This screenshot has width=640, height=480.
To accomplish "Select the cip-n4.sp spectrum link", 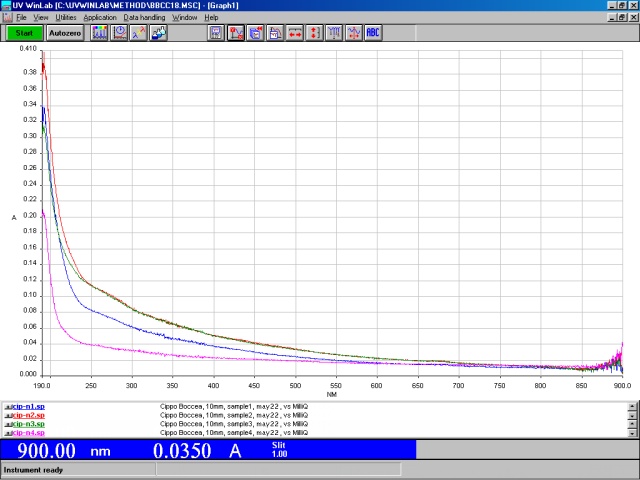I will point(29,433).
